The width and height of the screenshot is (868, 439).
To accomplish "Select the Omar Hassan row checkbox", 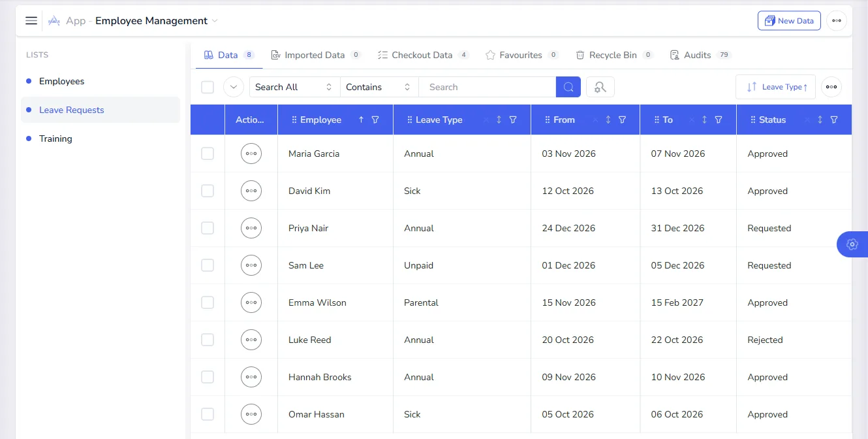I will tap(208, 414).
